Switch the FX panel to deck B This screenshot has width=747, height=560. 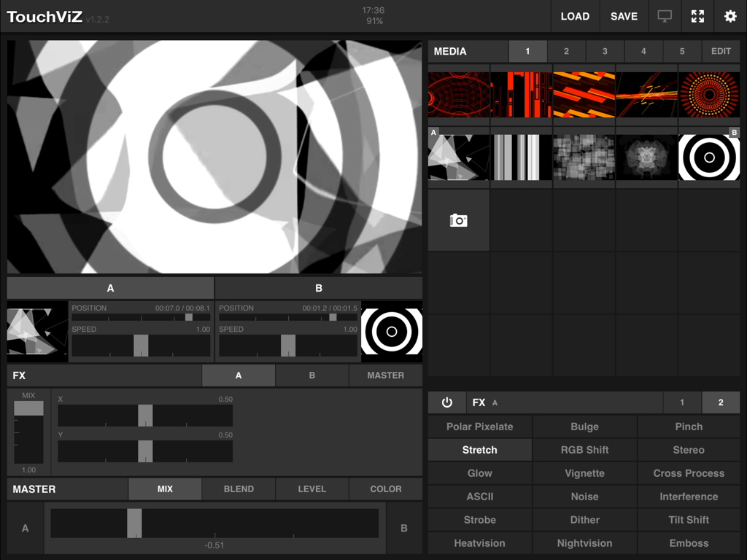click(311, 376)
